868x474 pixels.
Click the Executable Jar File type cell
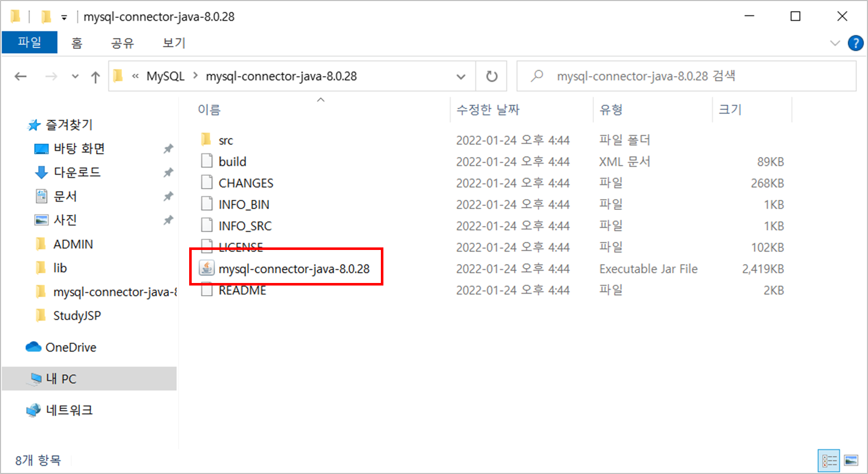click(x=648, y=269)
